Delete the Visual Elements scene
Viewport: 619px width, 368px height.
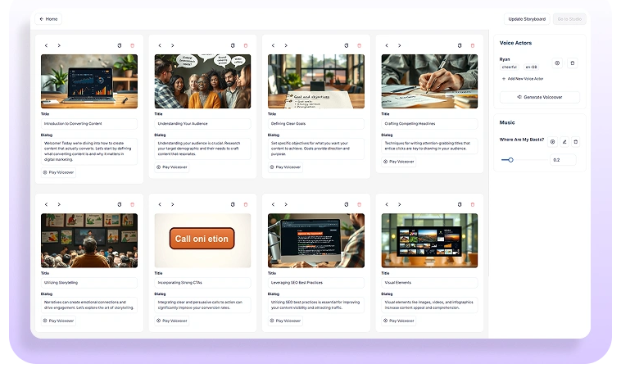pos(473,205)
